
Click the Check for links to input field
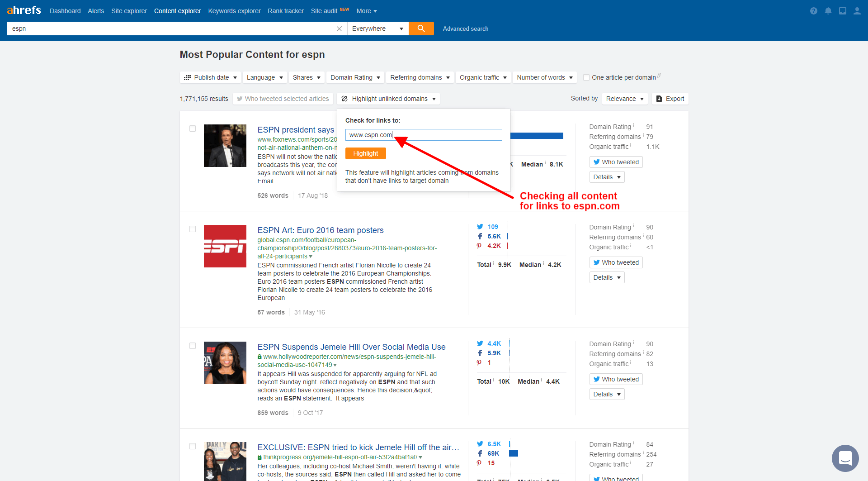click(x=423, y=135)
